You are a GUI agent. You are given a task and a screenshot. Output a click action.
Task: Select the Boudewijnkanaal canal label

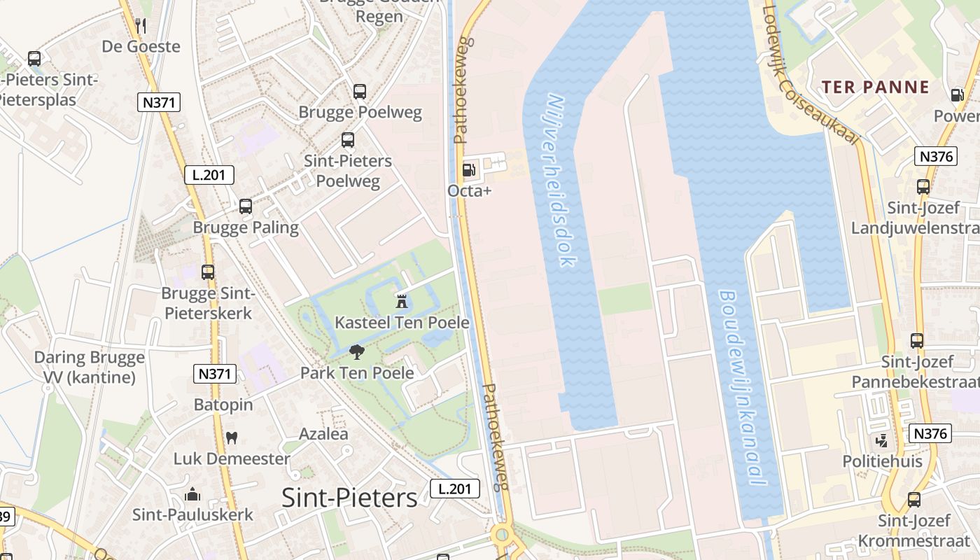(x=743, y=388)
